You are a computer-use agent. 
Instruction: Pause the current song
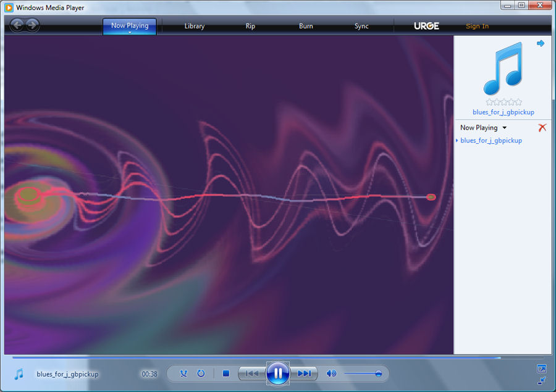[278, 373]
